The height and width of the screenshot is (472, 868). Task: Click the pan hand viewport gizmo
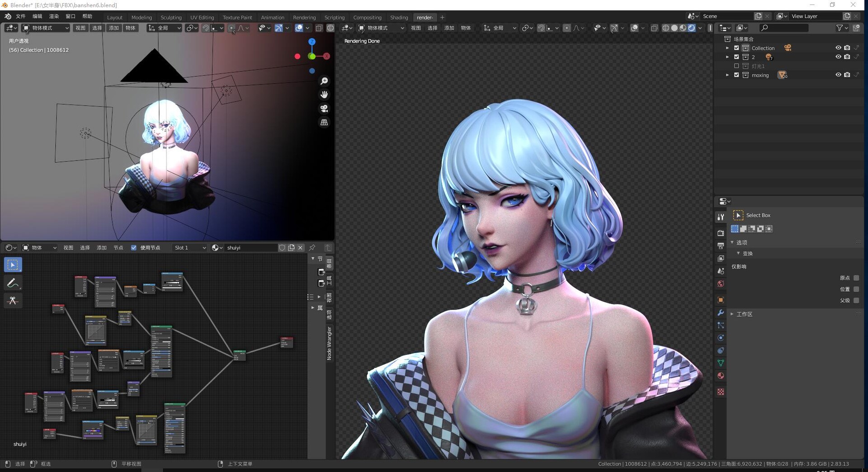[x=324, y=94]
